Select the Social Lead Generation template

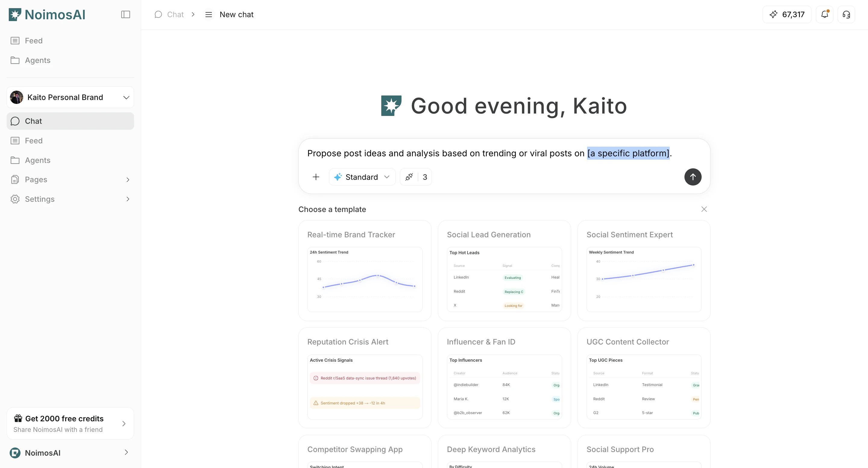pyautogui.click(x=504, y=270)
